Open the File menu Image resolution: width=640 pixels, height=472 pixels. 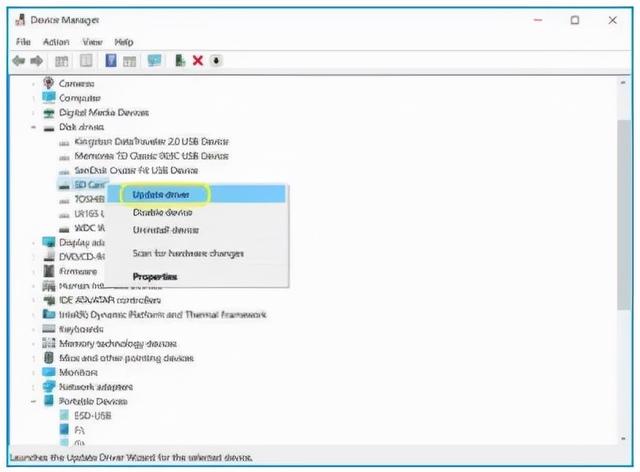[23, 42]
